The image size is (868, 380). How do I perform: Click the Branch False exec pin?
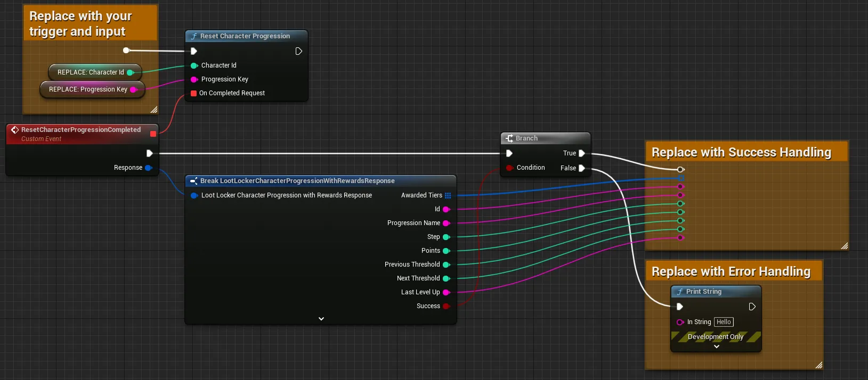(582, 168)
